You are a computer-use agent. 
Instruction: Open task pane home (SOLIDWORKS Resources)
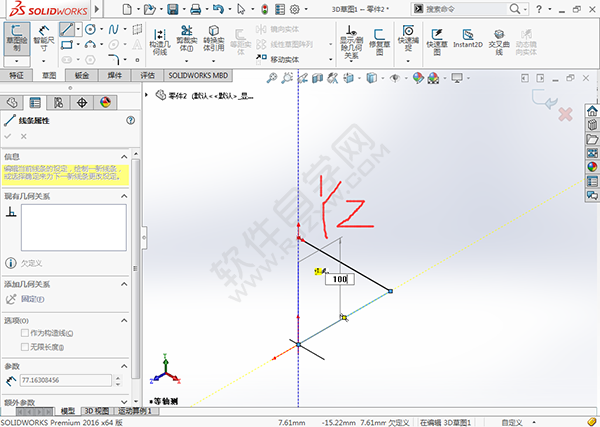pyautogui.click(x=592, y=111)
